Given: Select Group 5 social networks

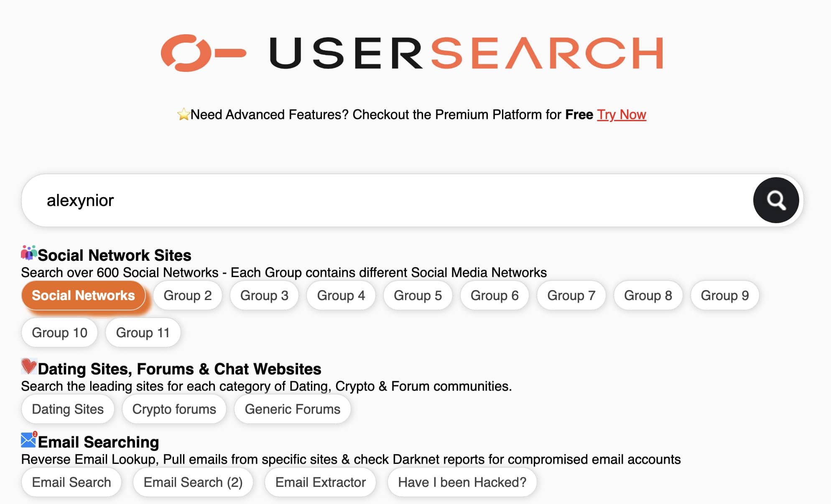Looking at the screenshot, I should [418, 295].
